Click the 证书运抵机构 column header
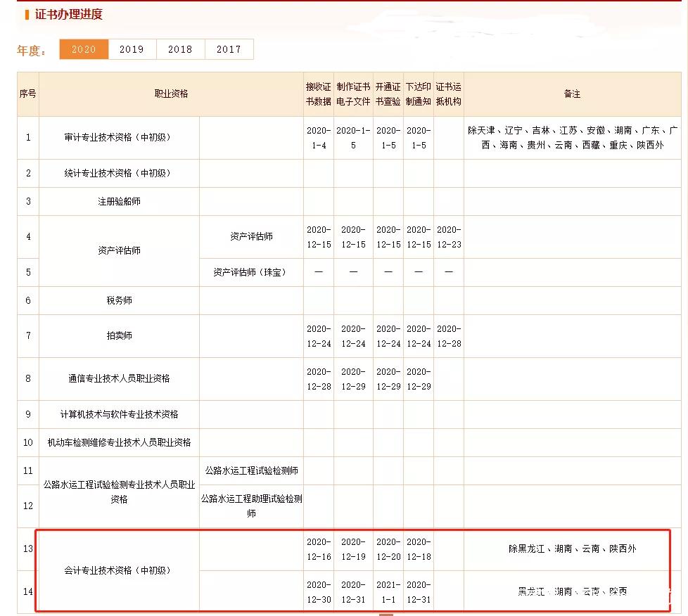The width and height of the screenshot is (688, 616). click(x=448, y=94)
